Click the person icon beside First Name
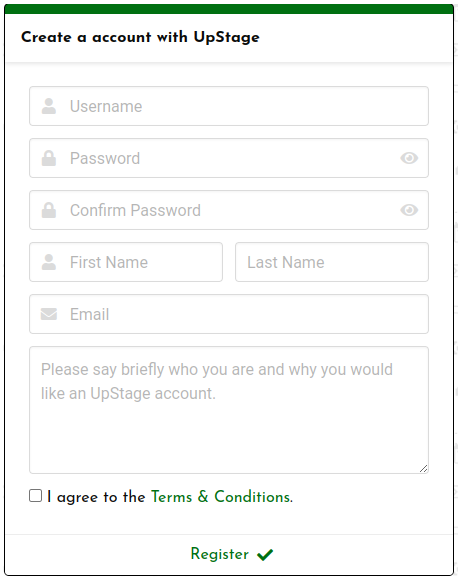The width and height of the screenshot is (458, 582). tap(49, 262)
